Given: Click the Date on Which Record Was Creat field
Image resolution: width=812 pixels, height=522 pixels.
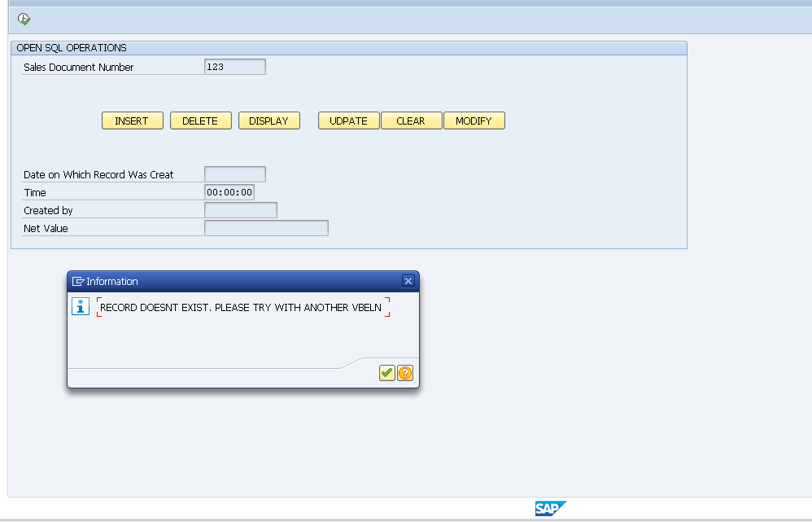Looking at the screenshot, I should pyautogui.click(x=234, y=173).
